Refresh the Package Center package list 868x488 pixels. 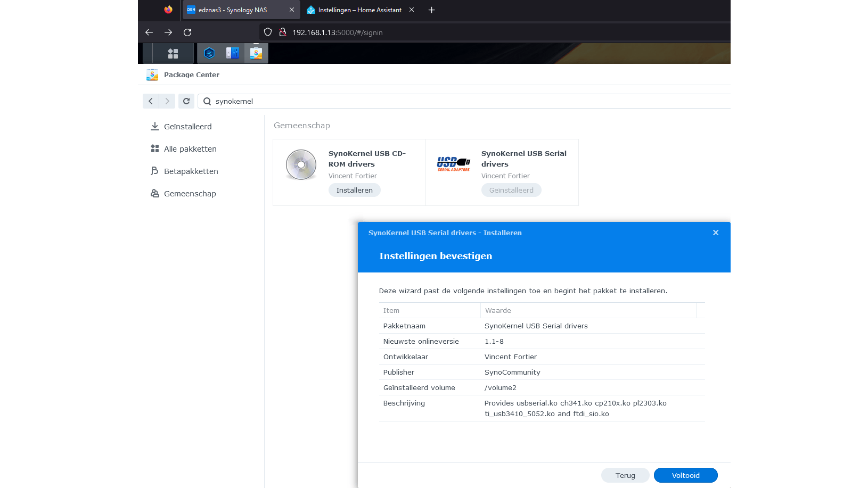point(186,101)
